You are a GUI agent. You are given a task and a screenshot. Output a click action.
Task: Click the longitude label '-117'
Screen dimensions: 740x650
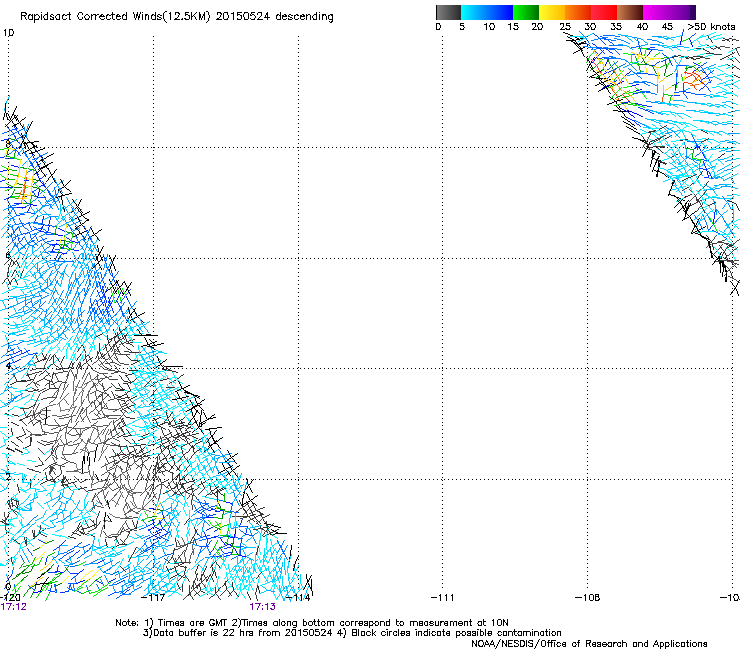tap(153, 598)
